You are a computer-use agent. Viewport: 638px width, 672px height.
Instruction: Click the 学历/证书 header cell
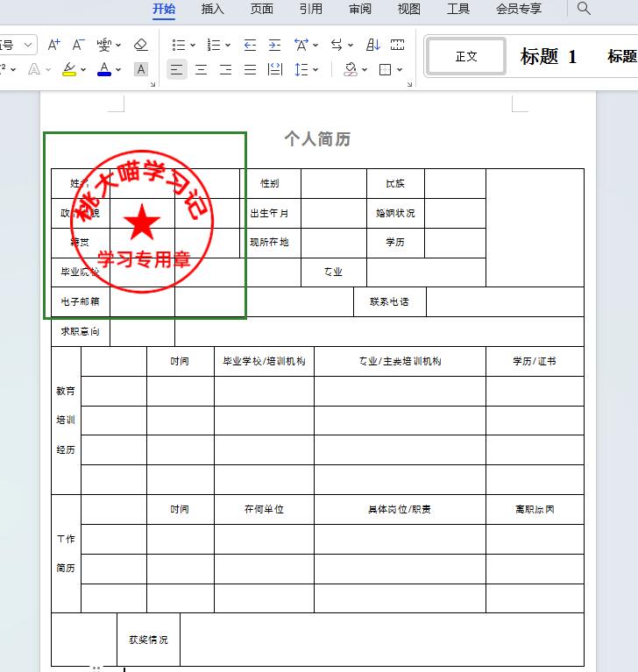[535, 361]
